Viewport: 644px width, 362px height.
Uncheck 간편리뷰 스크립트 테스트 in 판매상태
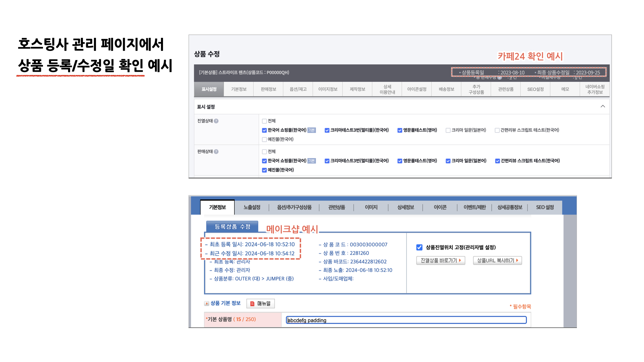tap(497, 161)
